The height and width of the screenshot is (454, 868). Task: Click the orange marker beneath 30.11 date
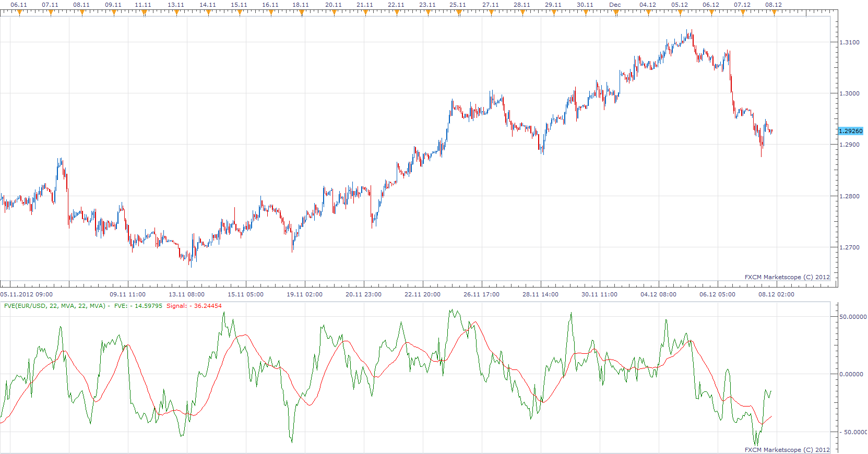(x=585, y=13)
